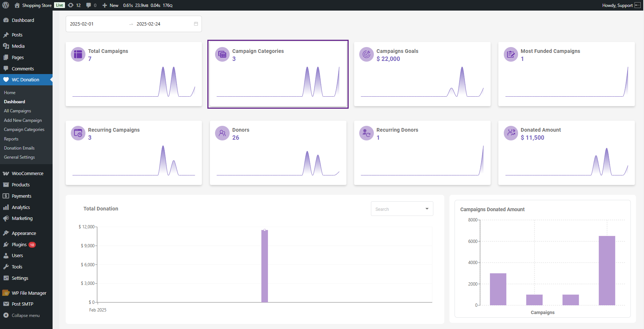Open the date range calendar icon
Screen dimensions: 644x329
point(196,24)
